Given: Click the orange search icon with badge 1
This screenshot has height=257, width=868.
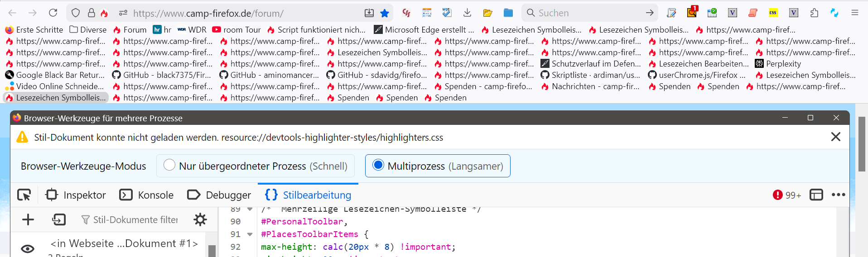Looking at the screenshot, I should (692, 12).
